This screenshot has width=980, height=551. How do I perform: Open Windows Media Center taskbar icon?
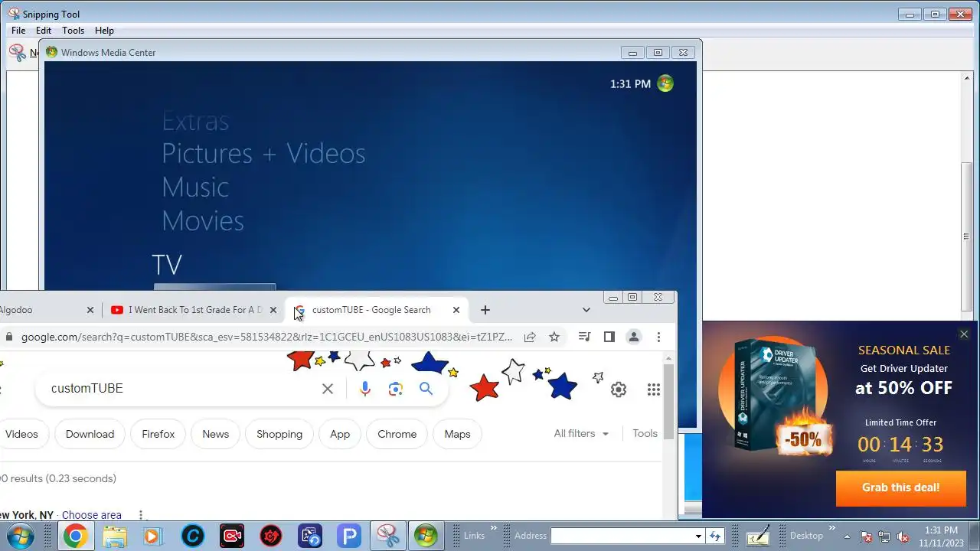(426, 536)
